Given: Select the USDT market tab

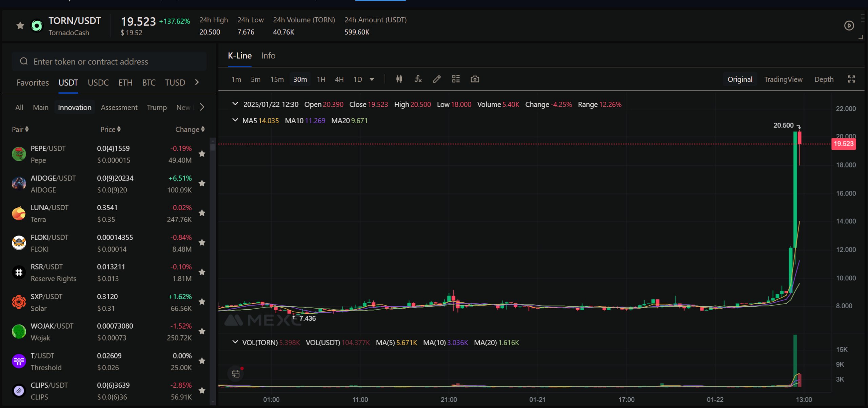Looking at the screenshot, I should (x=68, y=82).
